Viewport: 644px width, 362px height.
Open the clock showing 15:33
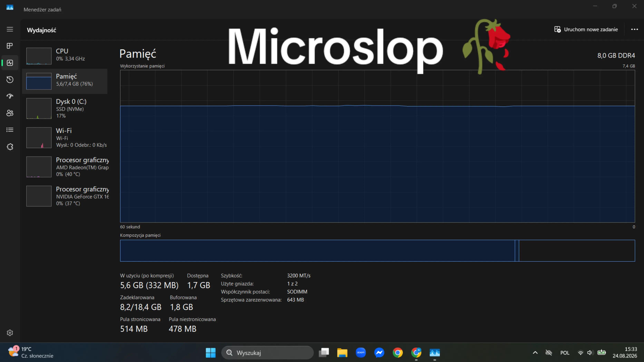tap(625, 352)
